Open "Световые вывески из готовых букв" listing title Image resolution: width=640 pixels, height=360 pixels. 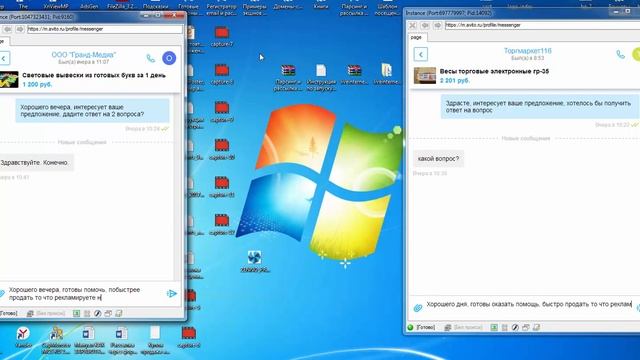point(94,75)
